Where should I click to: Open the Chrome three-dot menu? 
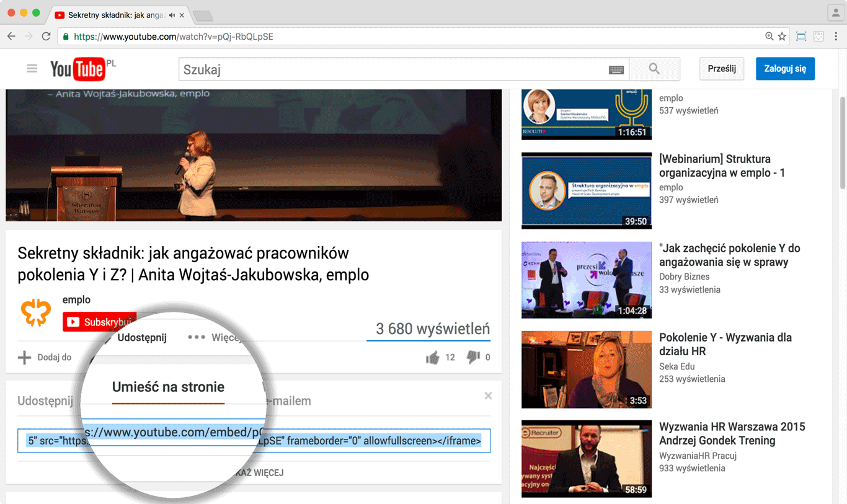836,37
